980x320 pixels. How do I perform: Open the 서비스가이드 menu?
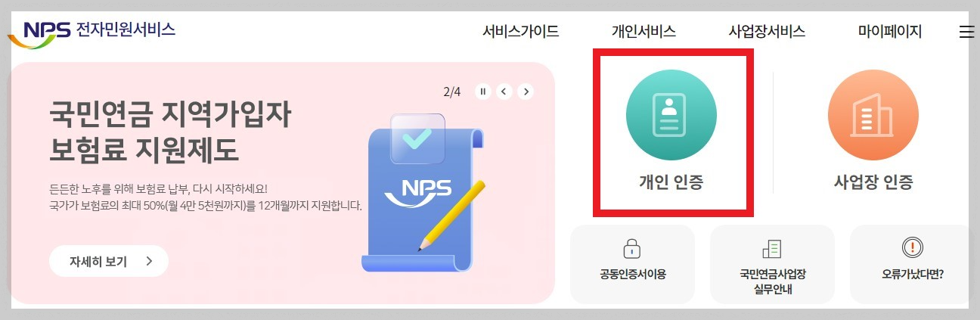(x=520, y=32)
